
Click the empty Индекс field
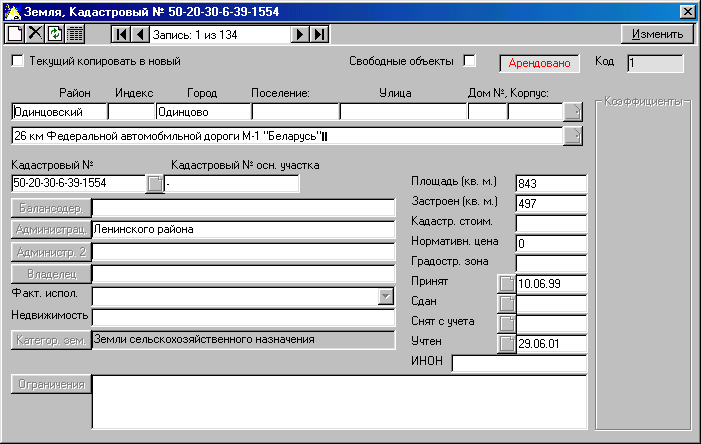(x=131, y=112)
